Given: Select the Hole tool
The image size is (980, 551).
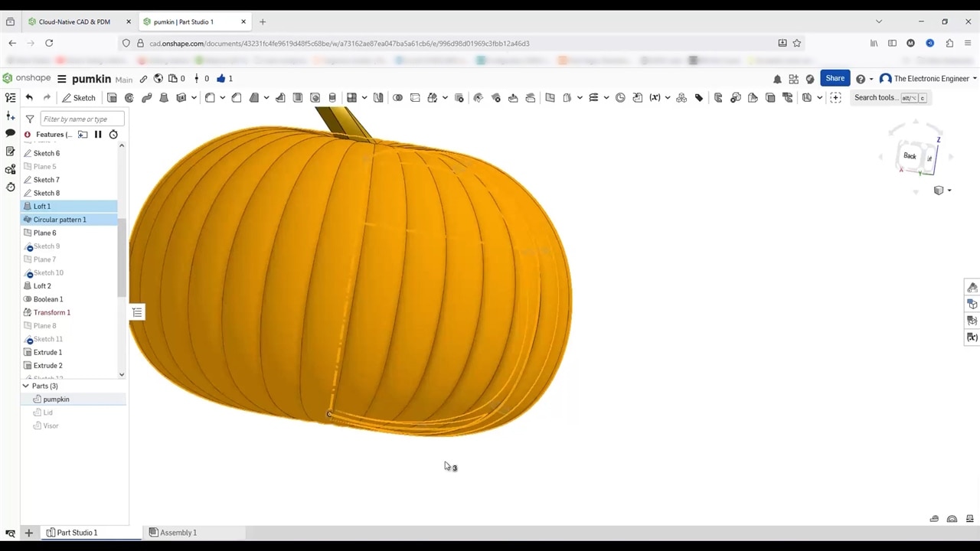Looking at the screenshot, I should (x=315, y=97).
